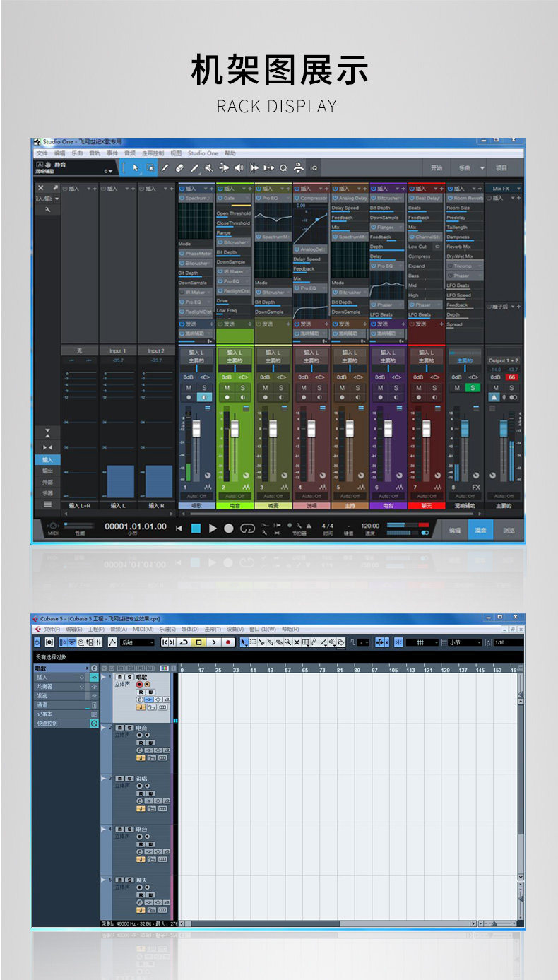Select the Cubase range selection tool
This screenshot has height=980, width=558.
point(252,642)
